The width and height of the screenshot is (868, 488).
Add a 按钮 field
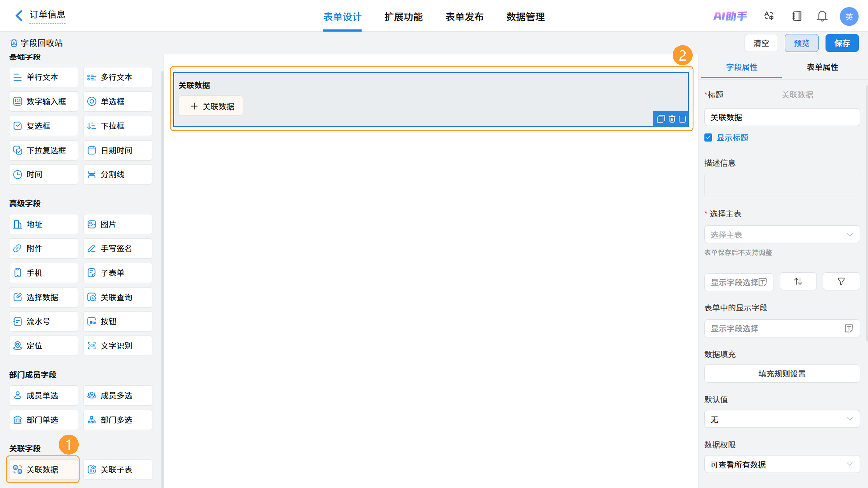(118, 322)
